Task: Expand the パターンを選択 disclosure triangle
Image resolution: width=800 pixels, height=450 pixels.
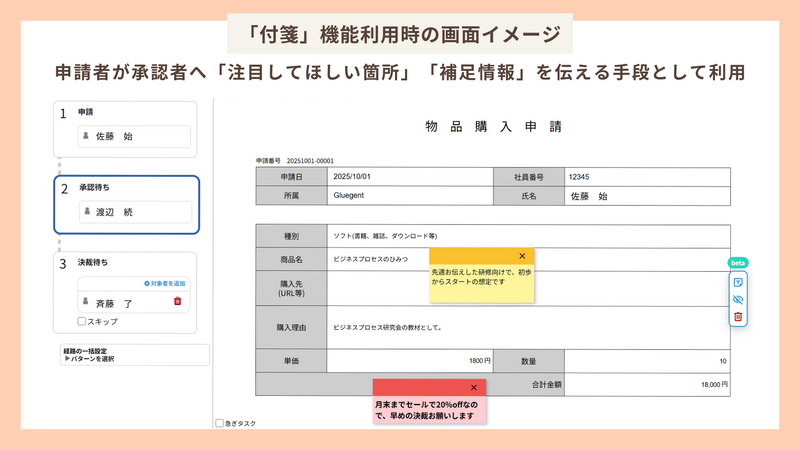Action: [x=67, y=359]
